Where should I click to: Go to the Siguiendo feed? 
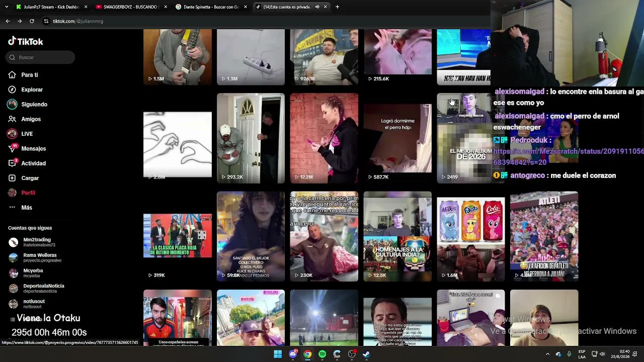pyautogui.click(x=34, y=105)
